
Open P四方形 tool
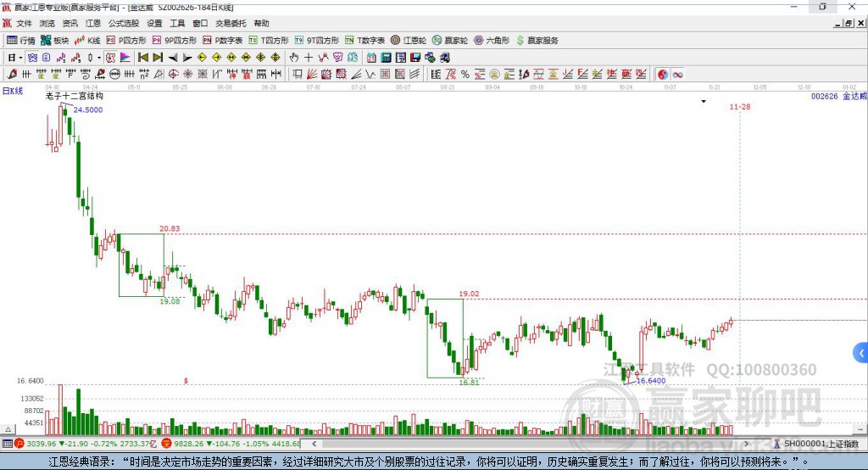point(126,41)
